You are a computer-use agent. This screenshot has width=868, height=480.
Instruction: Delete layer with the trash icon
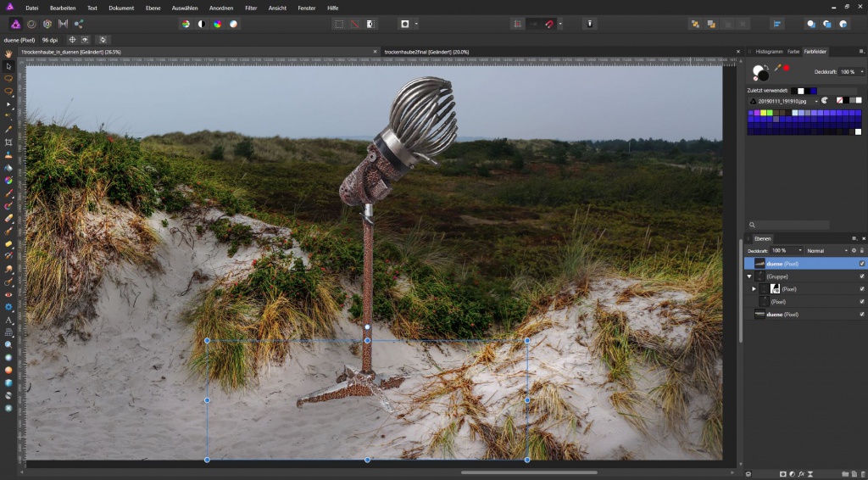tap(861, 474)
